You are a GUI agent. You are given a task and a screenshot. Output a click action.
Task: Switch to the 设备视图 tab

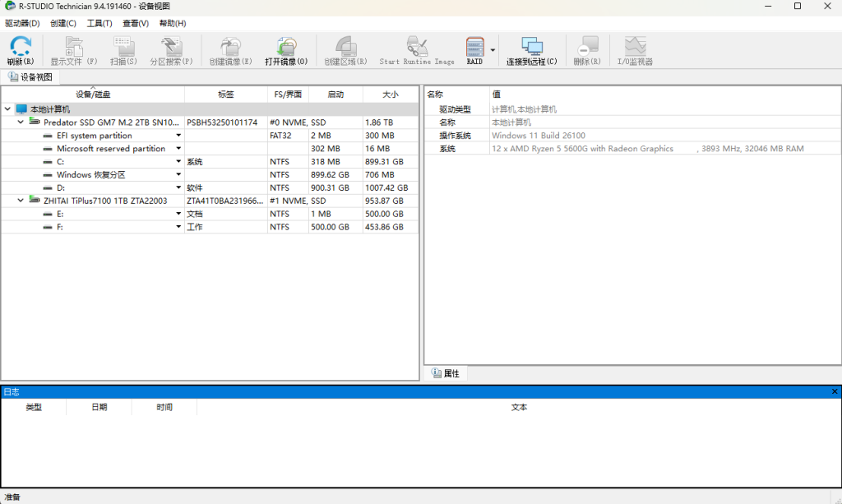30,77
